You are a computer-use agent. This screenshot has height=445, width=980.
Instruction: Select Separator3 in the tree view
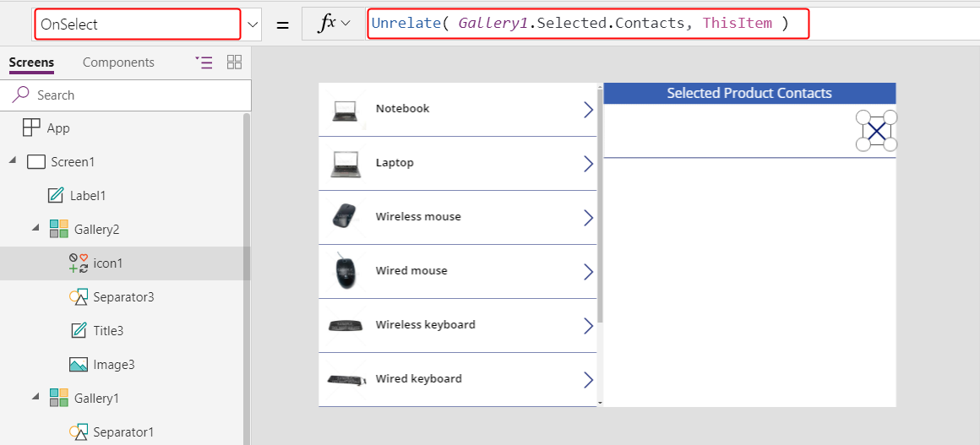click(x=125, y=297)
